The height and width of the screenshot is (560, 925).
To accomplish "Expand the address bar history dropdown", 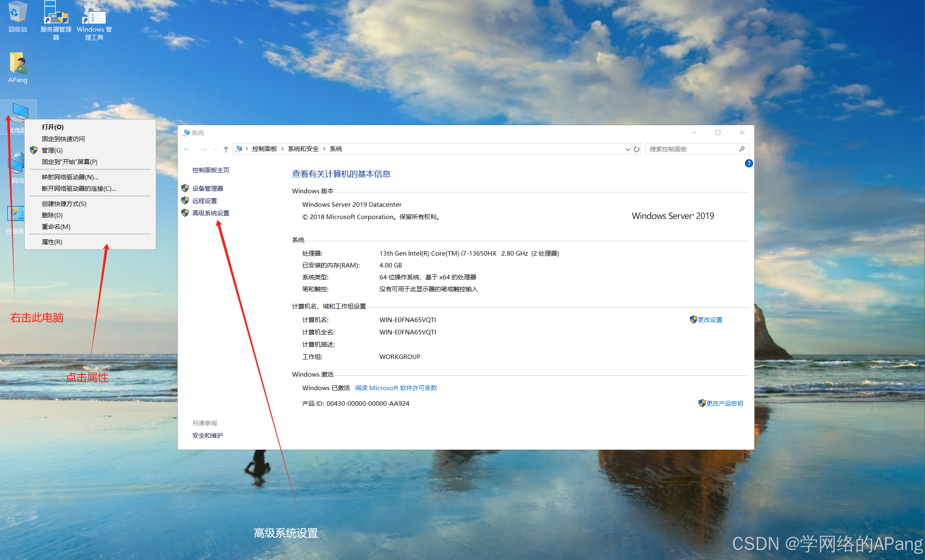I will tap(628, 149).
